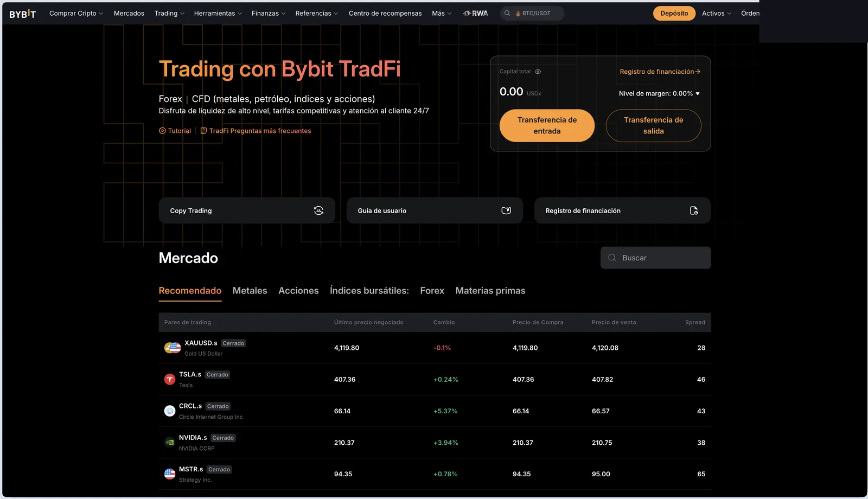The image size is (868, 499).
Task: Expand the Referencias dropdown menu
Action: (317, 14)
